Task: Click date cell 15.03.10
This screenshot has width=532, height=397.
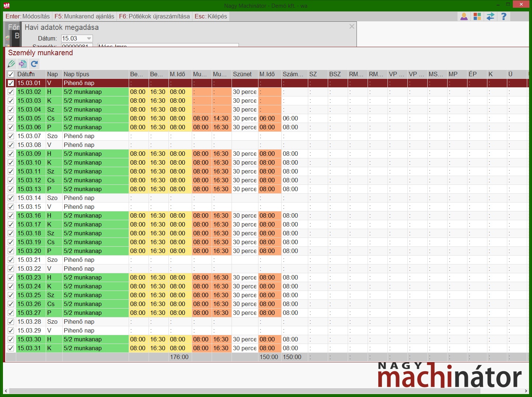Action: click(31, 162)
